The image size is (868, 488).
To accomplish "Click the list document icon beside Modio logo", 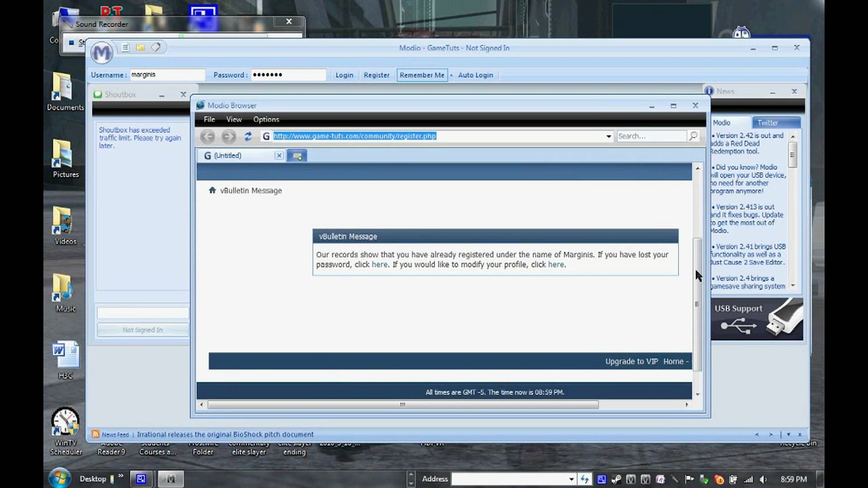I will (125, 47).
